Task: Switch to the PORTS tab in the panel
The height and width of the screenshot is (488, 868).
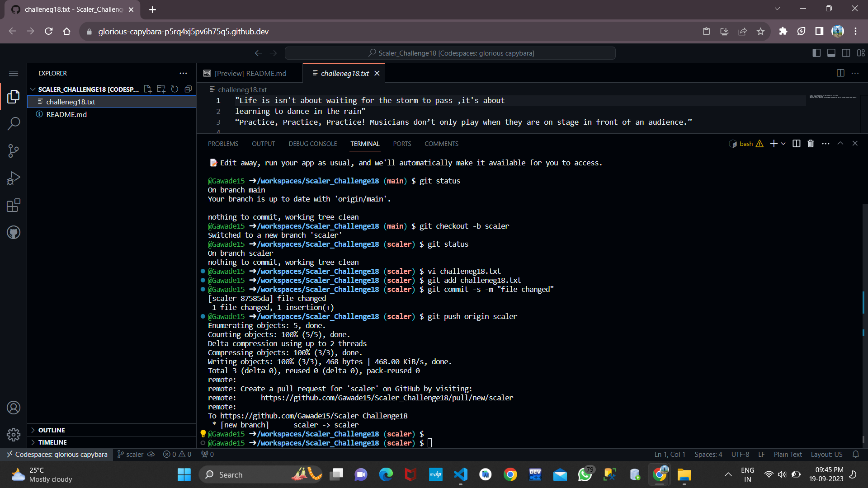Action: point(401,143)
